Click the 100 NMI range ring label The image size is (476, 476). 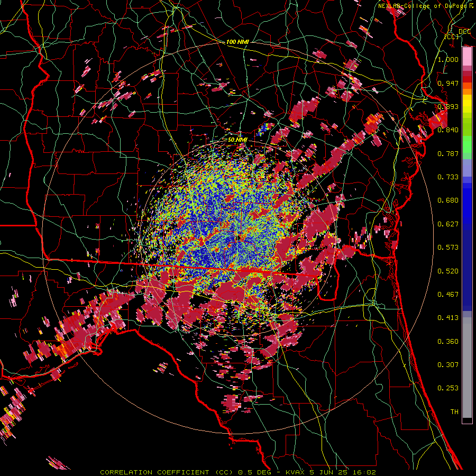coord(237,42)
